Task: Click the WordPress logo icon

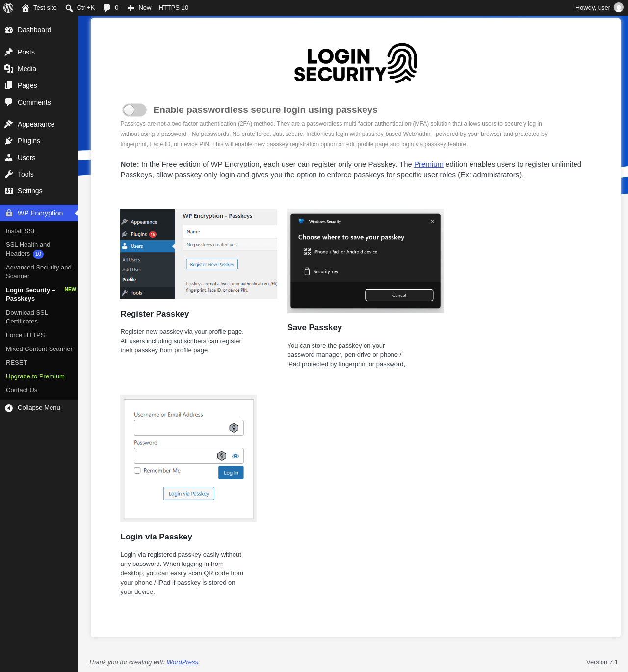Action: (8, 8)
